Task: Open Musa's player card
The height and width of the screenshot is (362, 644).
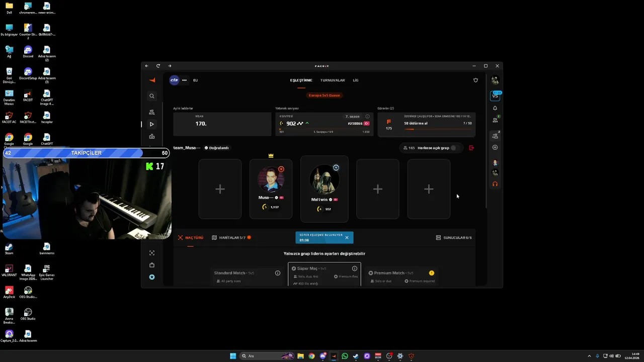Action: (x=271, y=189)
